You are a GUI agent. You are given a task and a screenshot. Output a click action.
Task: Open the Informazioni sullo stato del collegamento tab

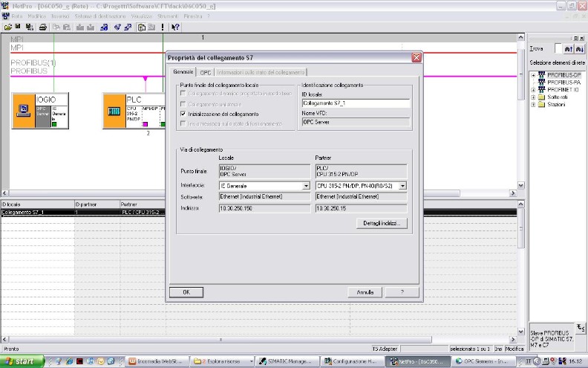pyautogui.click(x=261, y=72)
